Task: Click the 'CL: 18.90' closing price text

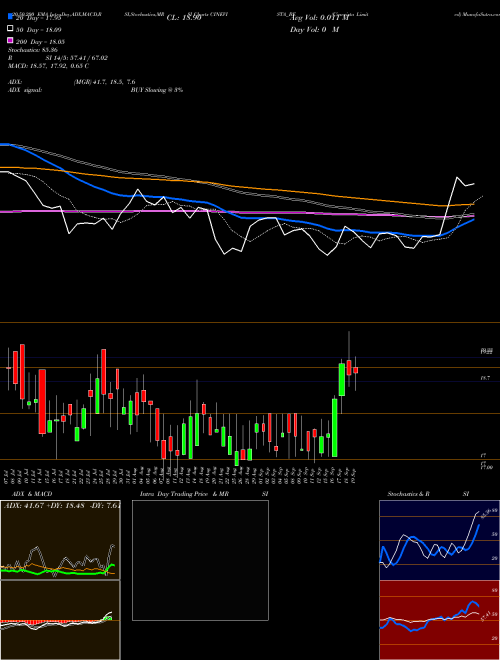Action: [184, 18]
